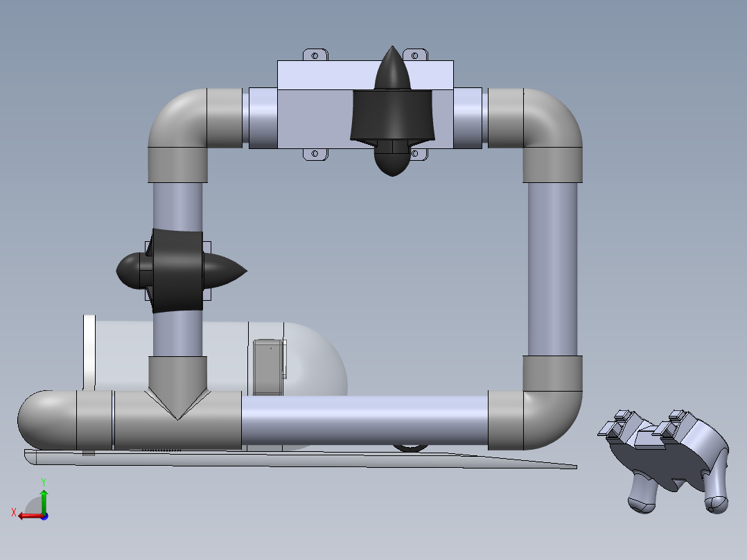747x560 pixels.
Task: Select the black ring under the bottom pipe
Action: 410,448
